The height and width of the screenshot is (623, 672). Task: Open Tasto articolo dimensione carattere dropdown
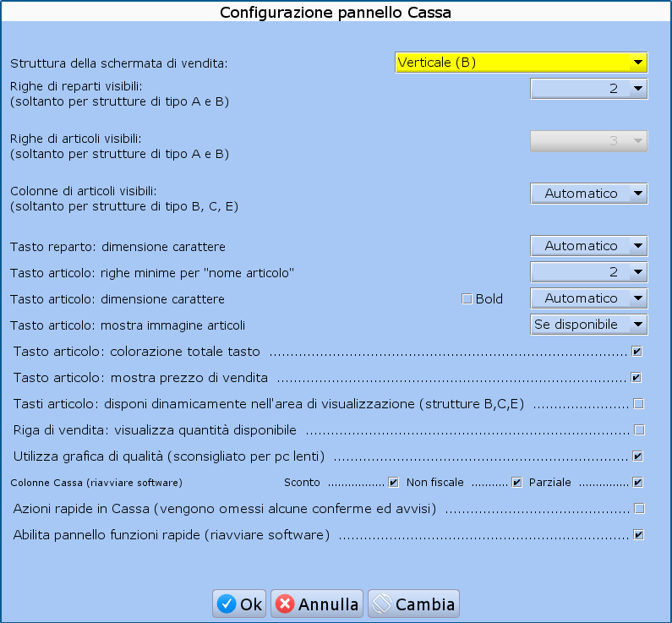click(x=588, y=298)
